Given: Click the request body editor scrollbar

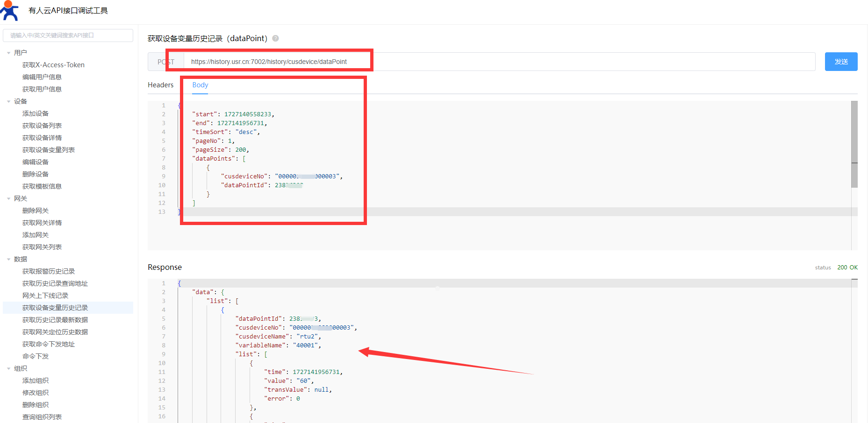Looking at the screenshot, I should click(854, 144).
